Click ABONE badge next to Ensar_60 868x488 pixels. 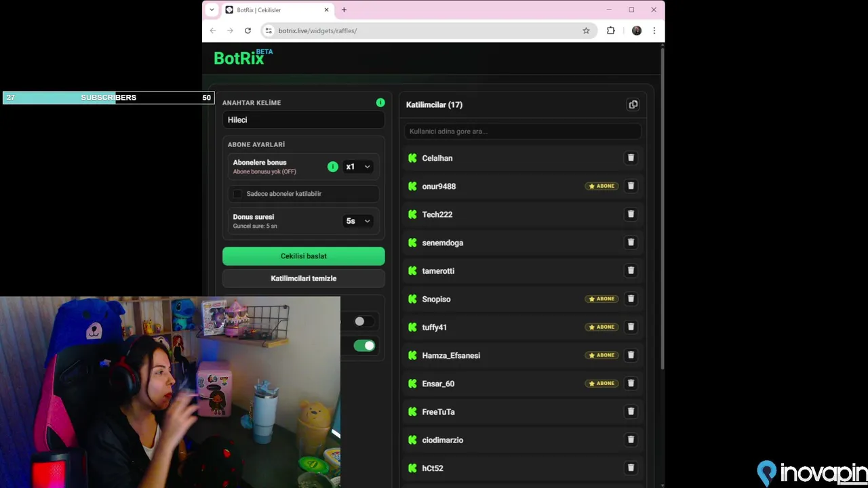[x=601, y=384]
